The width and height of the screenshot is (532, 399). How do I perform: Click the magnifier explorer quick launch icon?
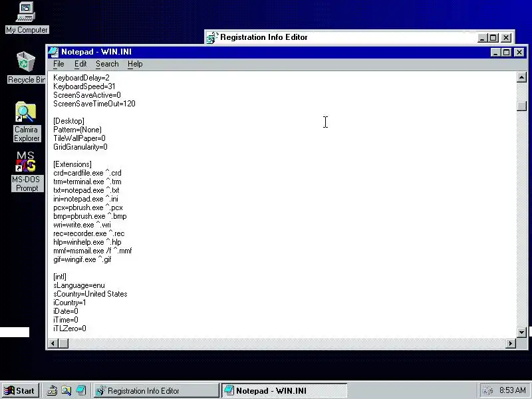66,390
